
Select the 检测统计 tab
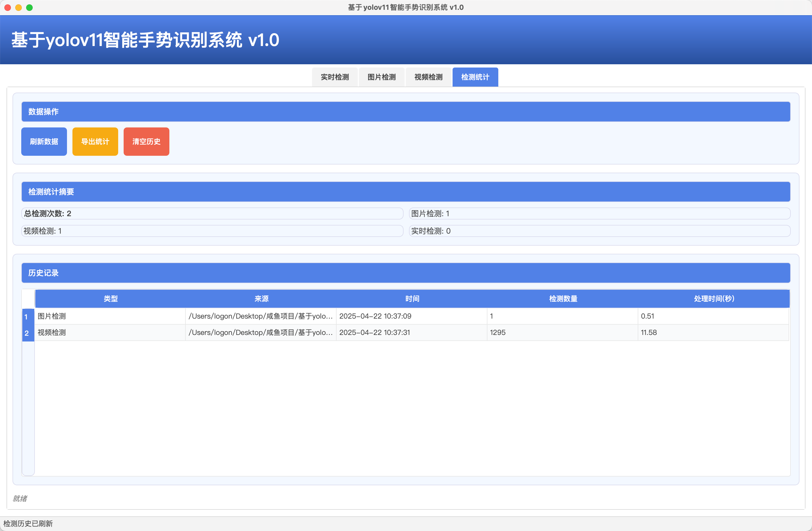click(475, 77)
